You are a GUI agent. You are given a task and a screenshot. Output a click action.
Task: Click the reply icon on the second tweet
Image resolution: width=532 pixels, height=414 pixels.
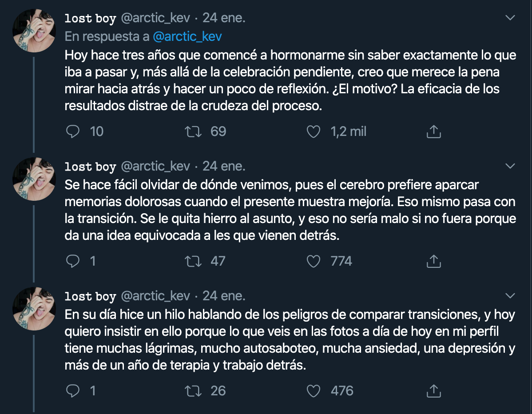click(x=72, y=261)
